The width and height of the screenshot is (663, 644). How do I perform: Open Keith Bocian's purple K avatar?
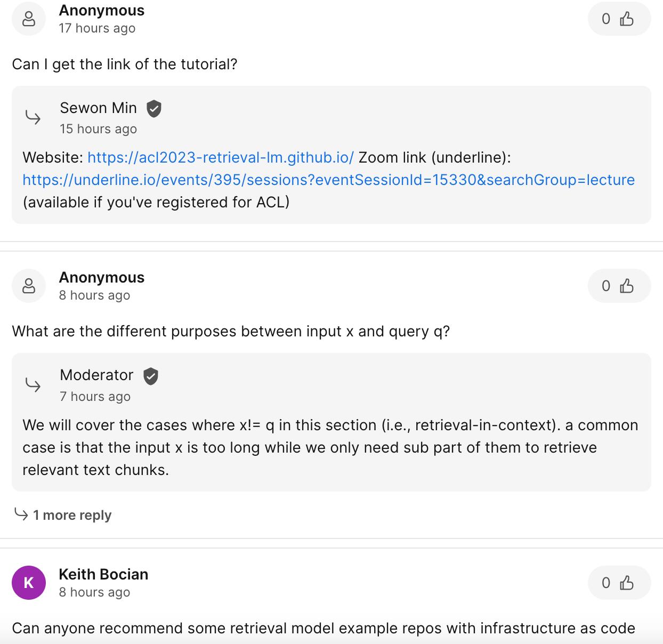click(x=29, y=583)
